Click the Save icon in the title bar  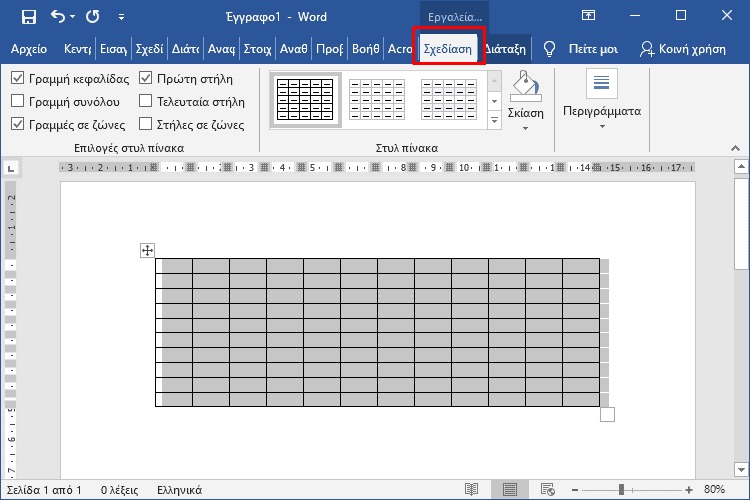[x=28, y=16]
